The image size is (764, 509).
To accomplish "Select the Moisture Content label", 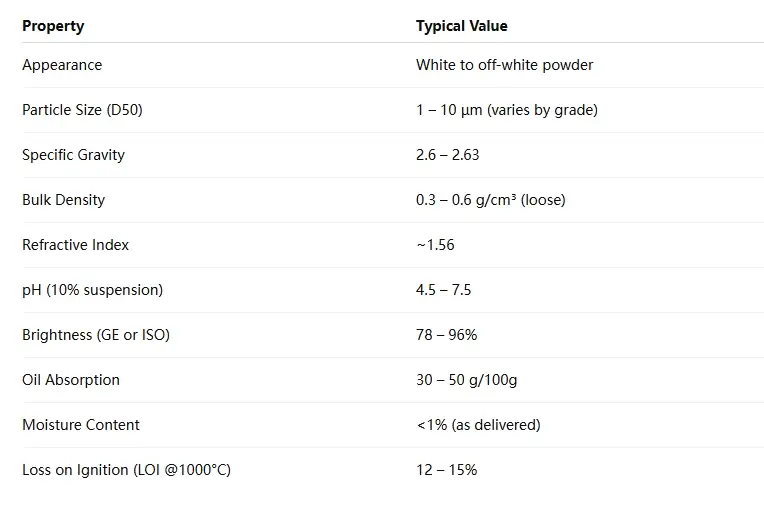I will [81, 425].
